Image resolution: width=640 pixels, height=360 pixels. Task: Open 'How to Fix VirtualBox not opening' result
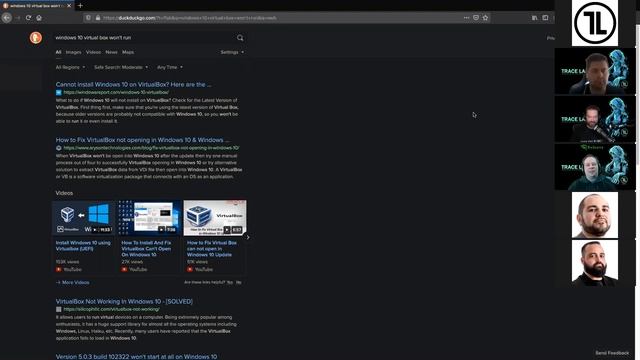point(142,140)
